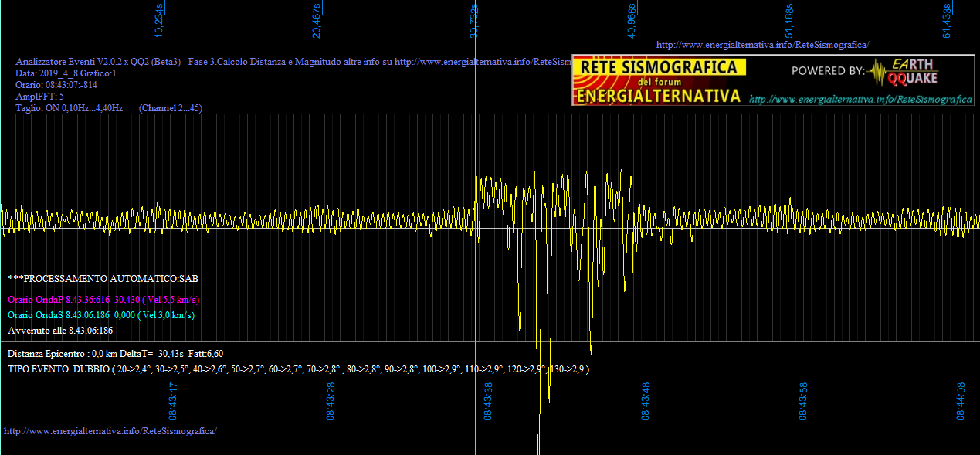980x455 pixels.
Task: Click the 08:44:08 clock label
Action: tap(961, 401)
